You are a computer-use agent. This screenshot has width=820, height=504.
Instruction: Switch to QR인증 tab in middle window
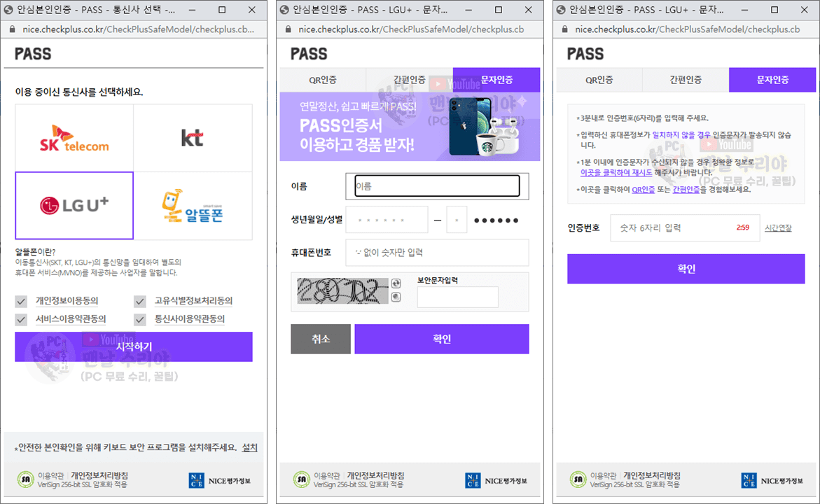[323, 80]
